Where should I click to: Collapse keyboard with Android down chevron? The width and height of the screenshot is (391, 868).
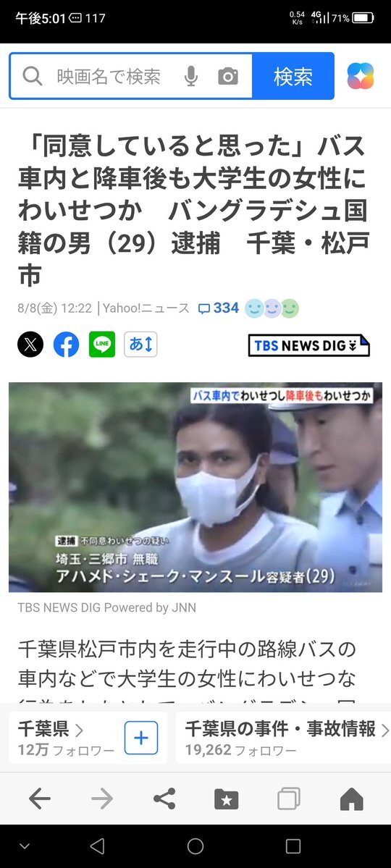(x=24, y=846)
